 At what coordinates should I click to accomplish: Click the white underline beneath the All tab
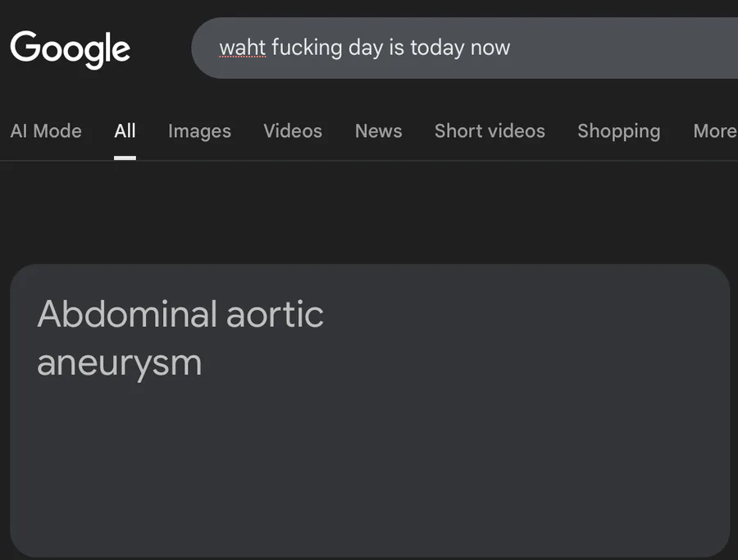[x=125, y=158]
